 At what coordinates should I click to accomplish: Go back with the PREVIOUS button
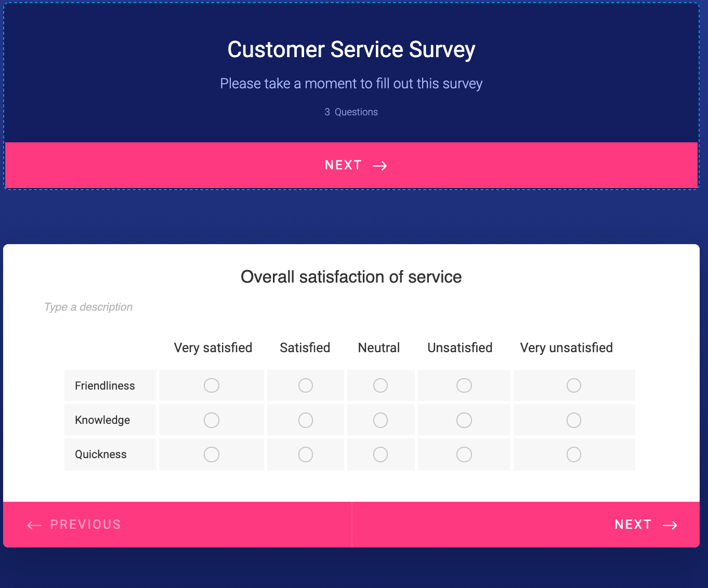pos(74,525)
